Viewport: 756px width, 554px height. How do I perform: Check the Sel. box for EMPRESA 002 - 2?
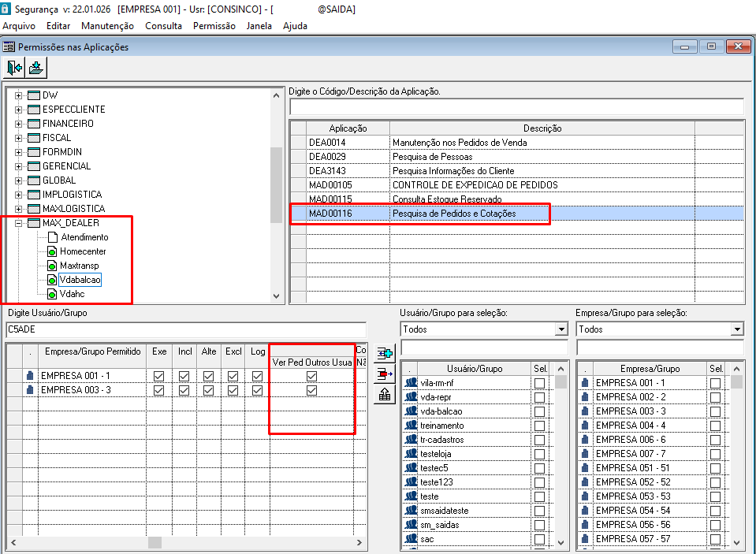(x=716, y=397)
